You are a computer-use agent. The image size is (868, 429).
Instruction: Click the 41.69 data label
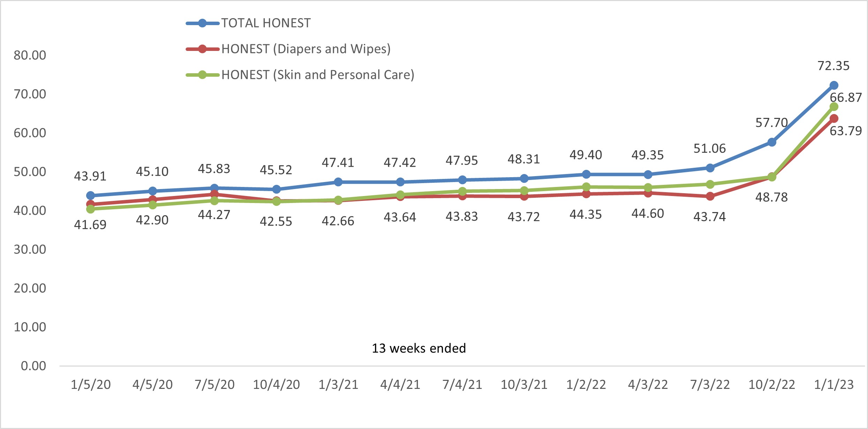90,225
